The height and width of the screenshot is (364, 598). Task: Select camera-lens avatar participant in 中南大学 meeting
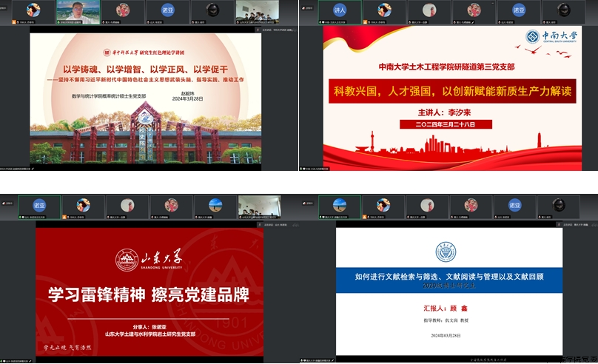click(x=563, y=12)
